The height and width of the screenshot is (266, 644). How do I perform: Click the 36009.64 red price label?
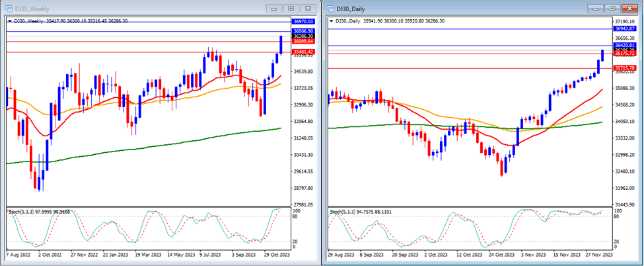click(x=303, y=42)
